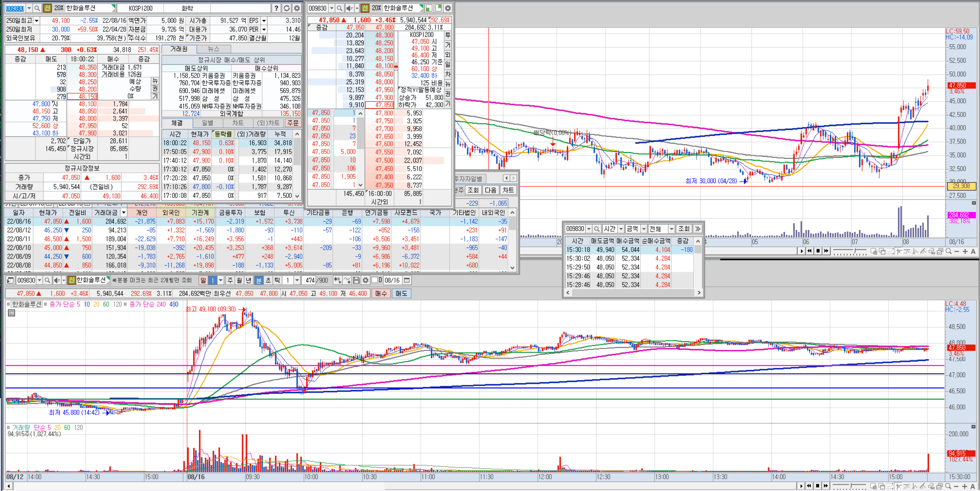Switch to 주문 tab

coord(293,123)
